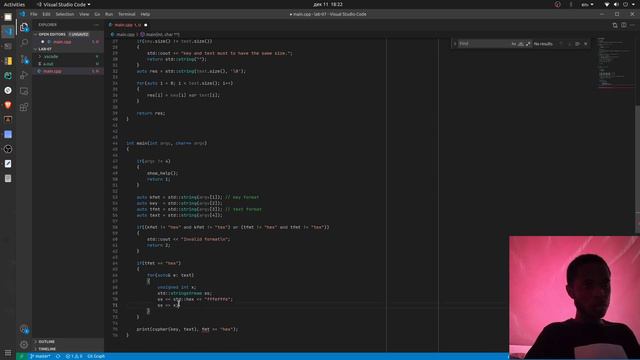Click the split editor icon
Viewport: 640px width, 360px height.
[x=624, y=25]
